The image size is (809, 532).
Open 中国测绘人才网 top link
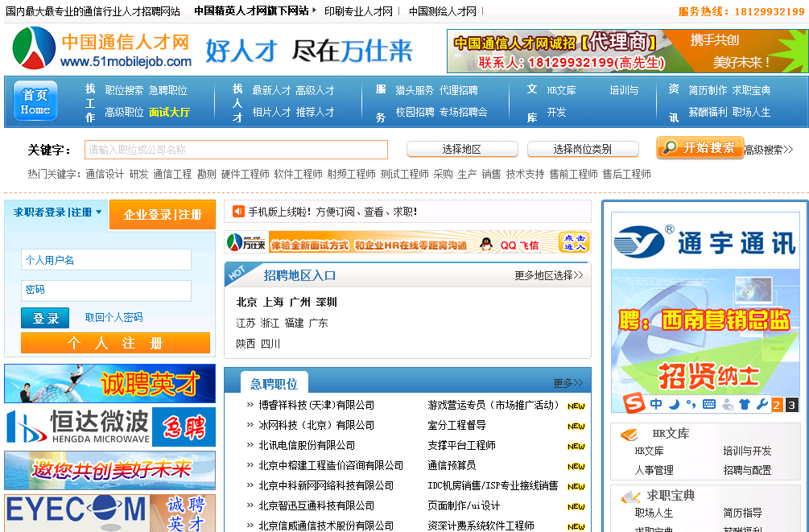(443, 11)
